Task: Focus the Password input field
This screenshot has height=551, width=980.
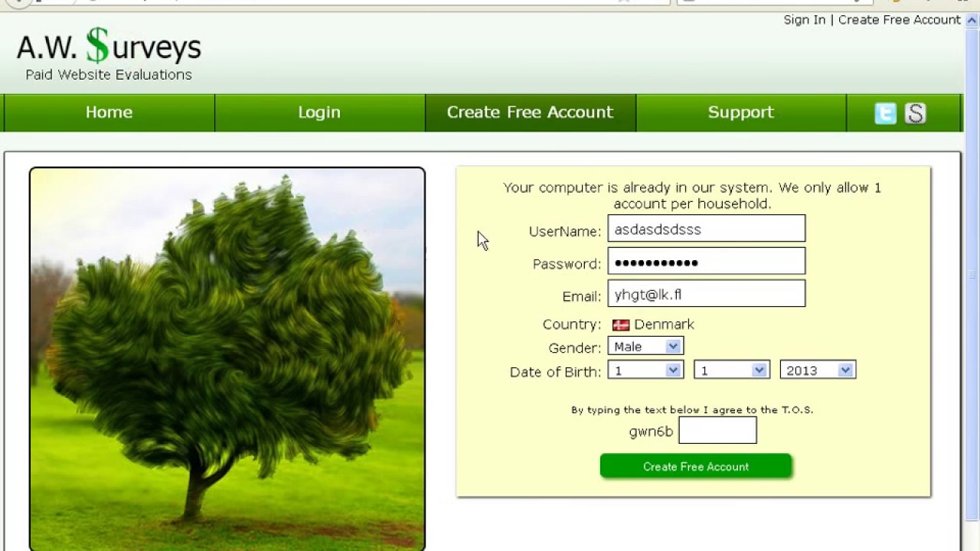Action: (x=707, y=262)
